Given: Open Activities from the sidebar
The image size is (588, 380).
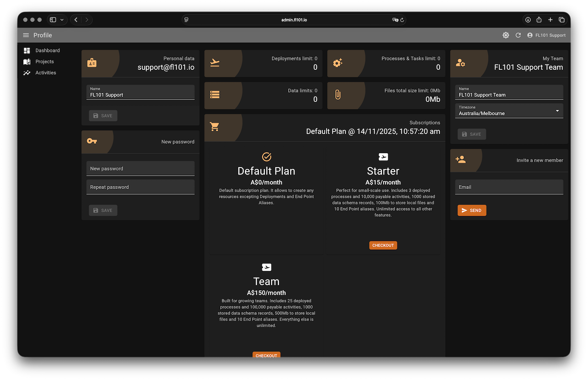Looking at the screenshot, I should (45, 73).
